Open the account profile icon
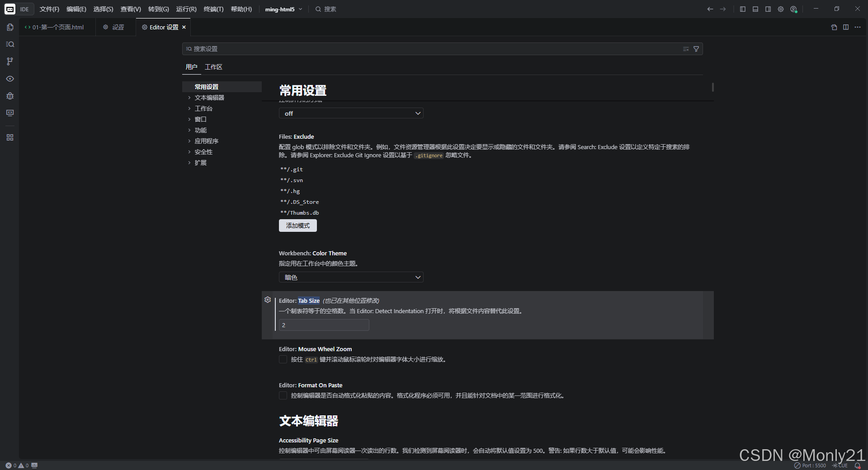The image size is (868, 470). click(x=794, y=9)
